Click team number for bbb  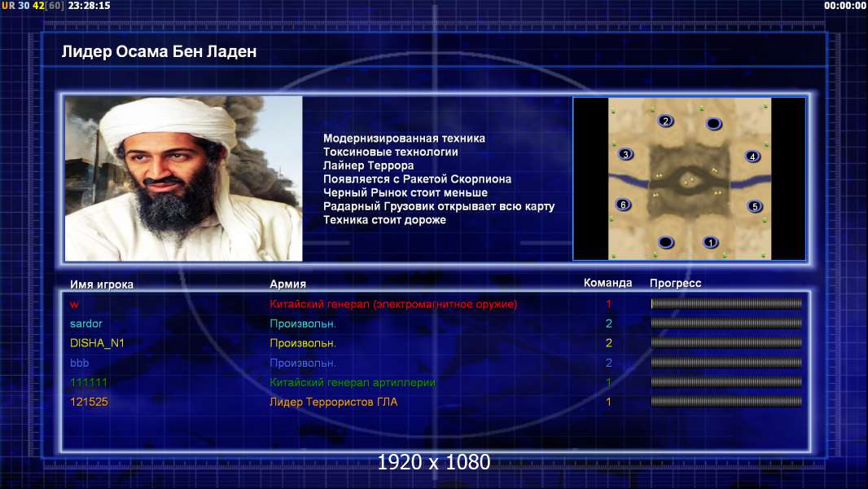pyautogui.click(x=608, y=363)
